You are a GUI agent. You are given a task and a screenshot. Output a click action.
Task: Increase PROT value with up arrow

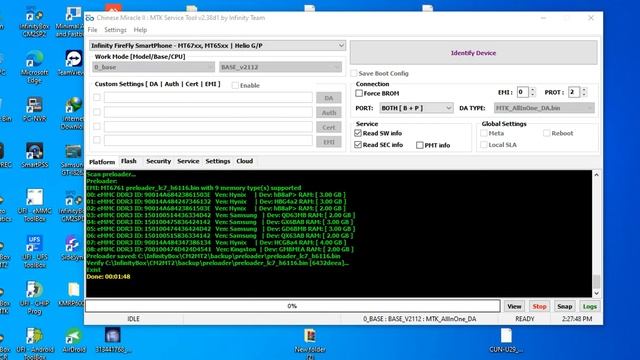tap(584, 90)
